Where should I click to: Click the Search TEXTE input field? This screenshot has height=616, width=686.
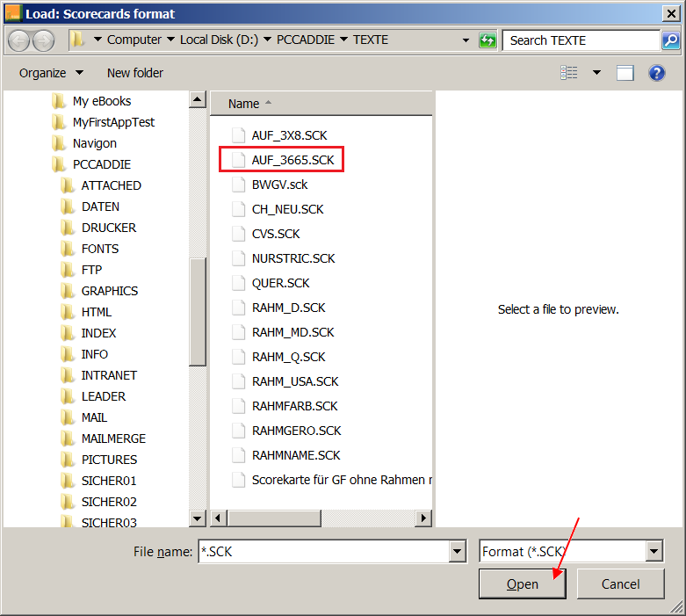tap(581, 40)
